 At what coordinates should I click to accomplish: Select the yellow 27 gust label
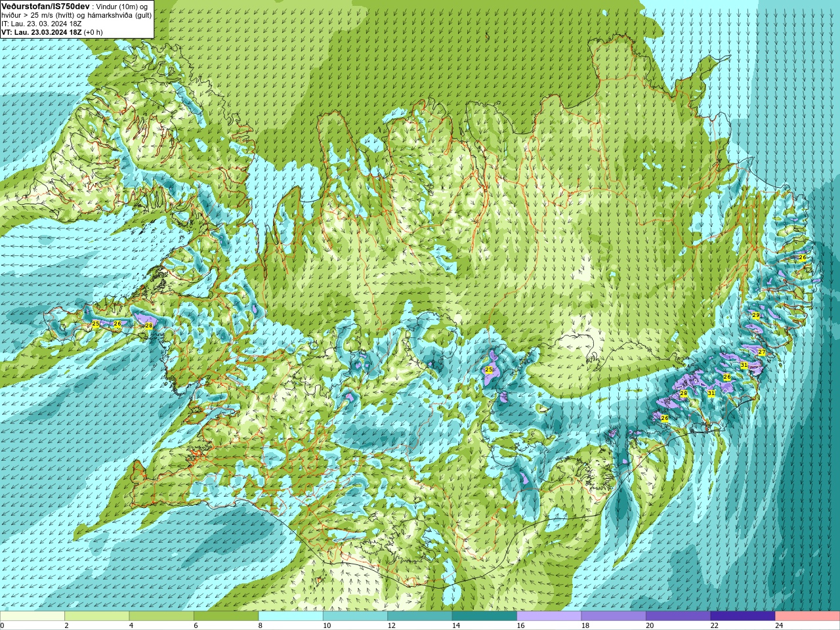click(762, 352)
